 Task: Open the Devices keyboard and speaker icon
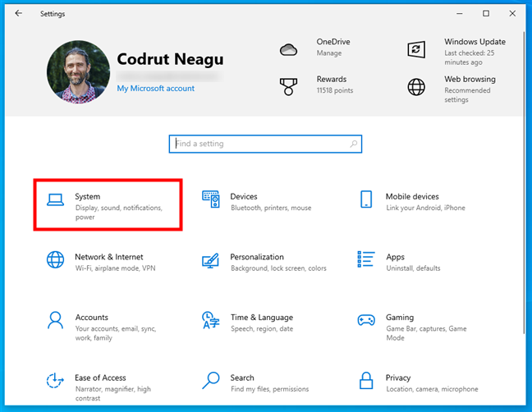pos(211,199)
